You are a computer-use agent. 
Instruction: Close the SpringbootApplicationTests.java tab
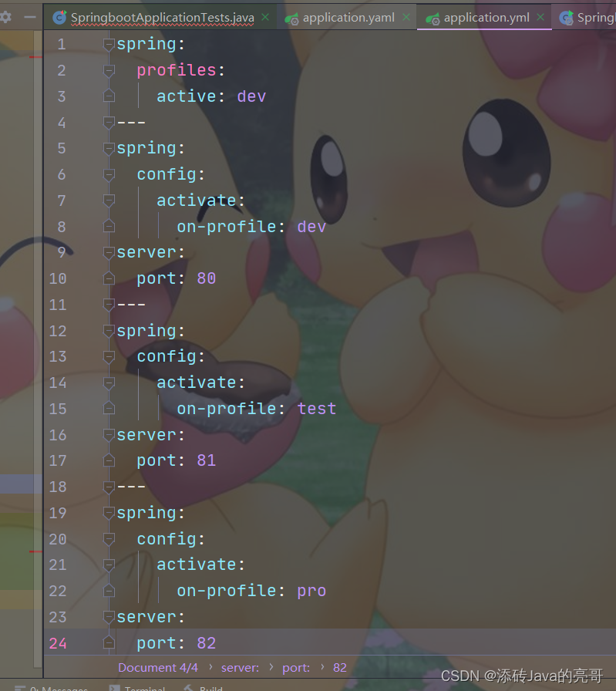click(265, 17)
